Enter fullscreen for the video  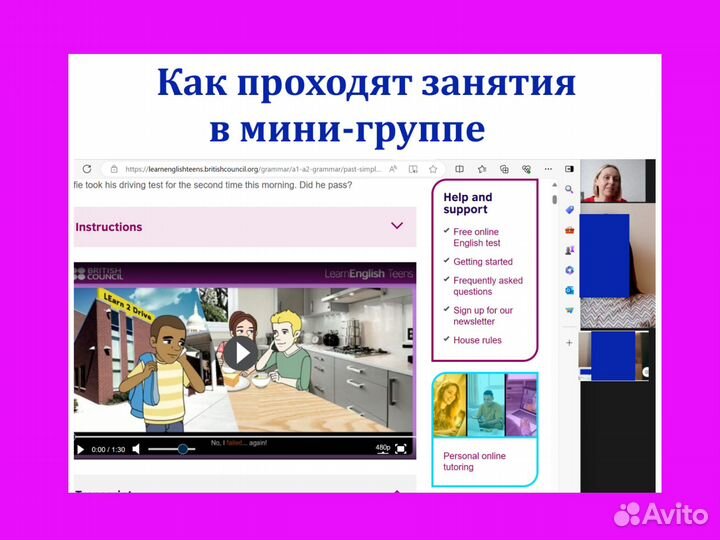pos(401,449)
